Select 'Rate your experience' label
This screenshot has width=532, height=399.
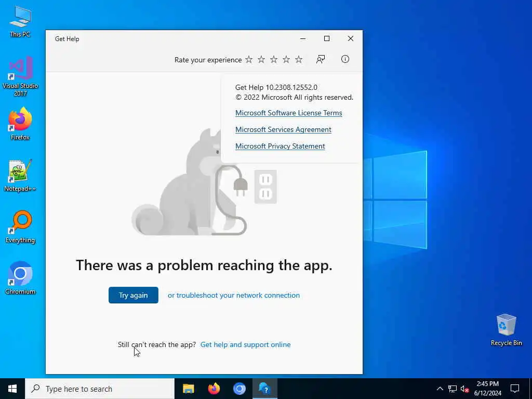click(208, 60)
